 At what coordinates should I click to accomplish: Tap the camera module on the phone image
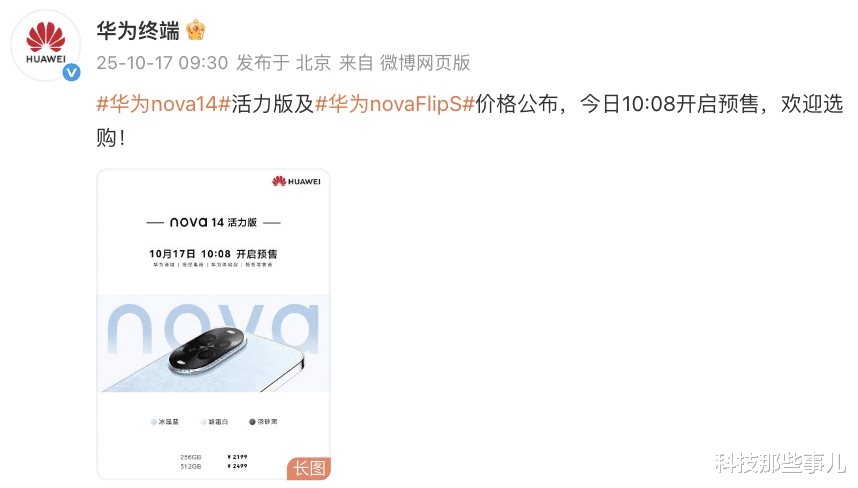point(207,350)
